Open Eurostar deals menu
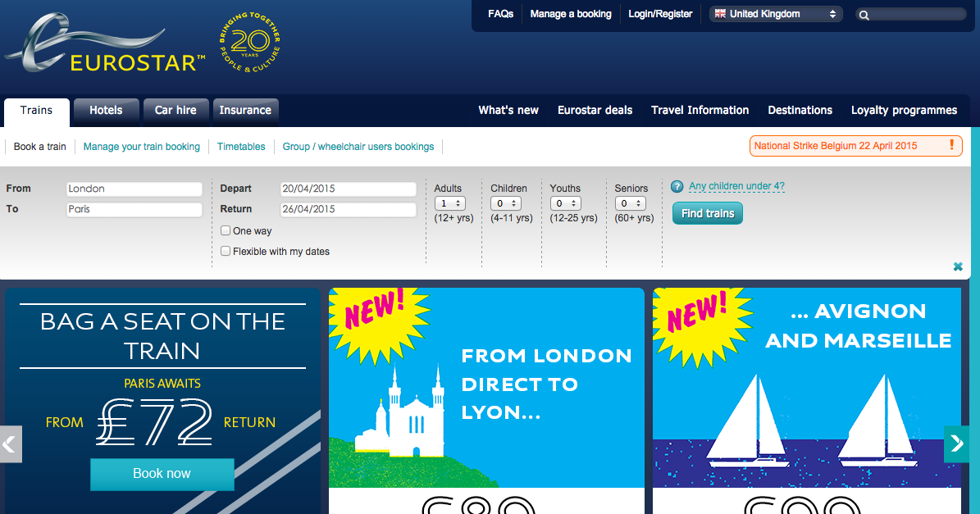This screenshot has height=514, width=980. 595,111
